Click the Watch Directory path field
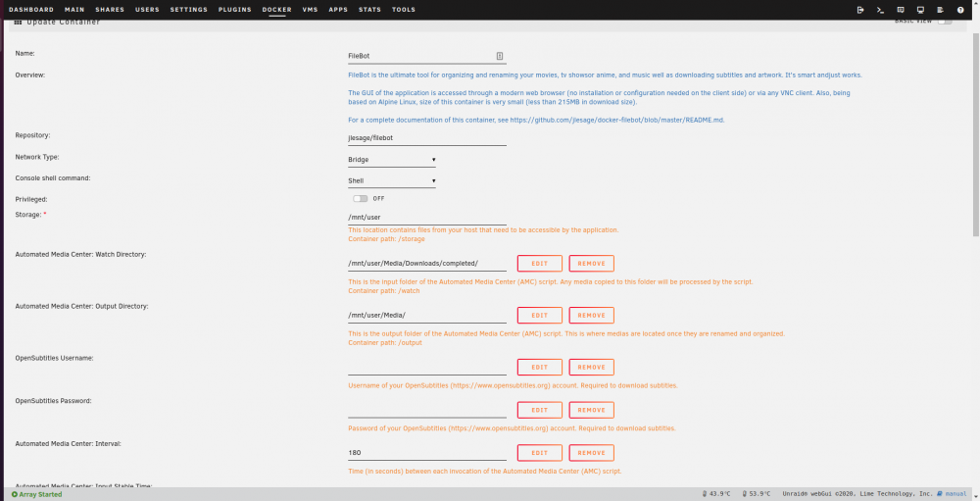The height and width of the screenshot is (501, 980). pos(427,264)
